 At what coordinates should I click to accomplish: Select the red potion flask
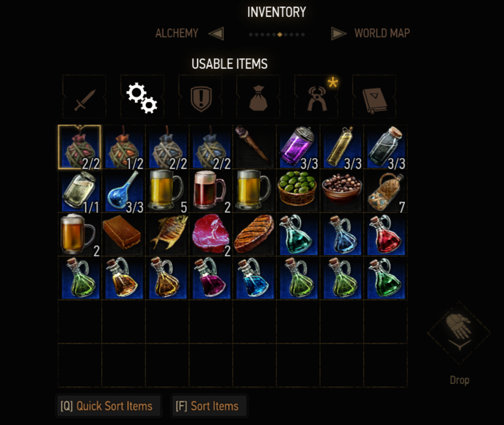click(x=386, y=234)
